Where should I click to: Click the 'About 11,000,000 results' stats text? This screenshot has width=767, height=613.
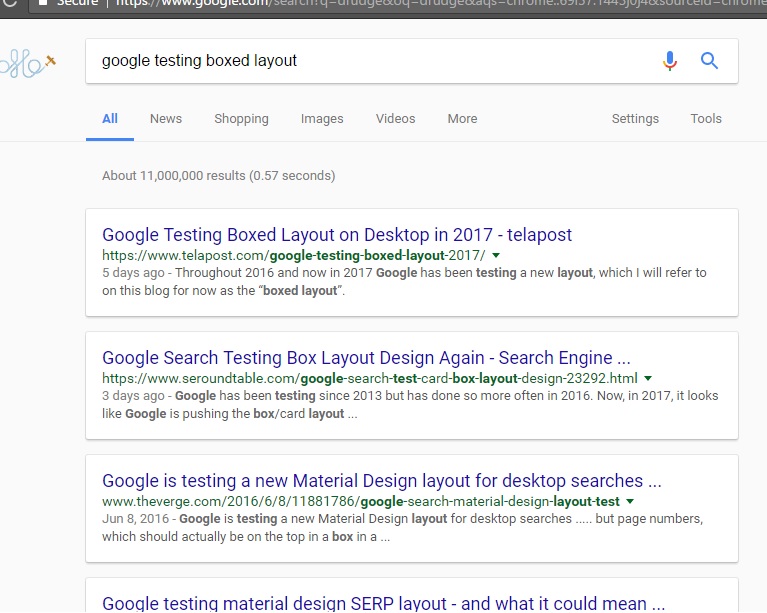tap(218, 176)
